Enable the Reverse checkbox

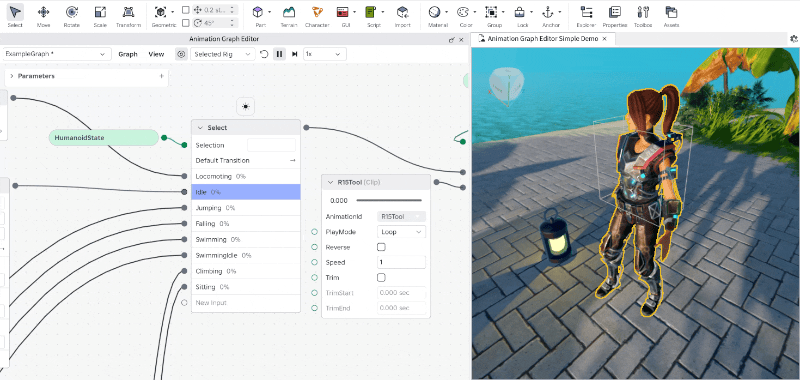[x=381, y=247]
